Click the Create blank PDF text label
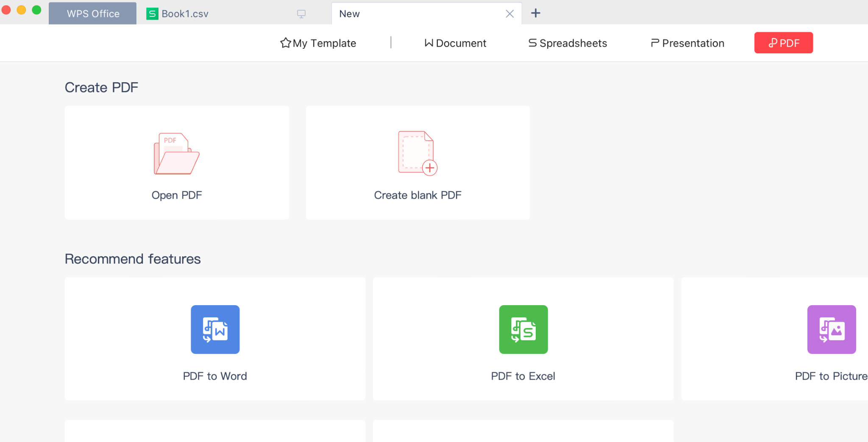Viewport: 868px width, 442px height. (x=417, y=195)
